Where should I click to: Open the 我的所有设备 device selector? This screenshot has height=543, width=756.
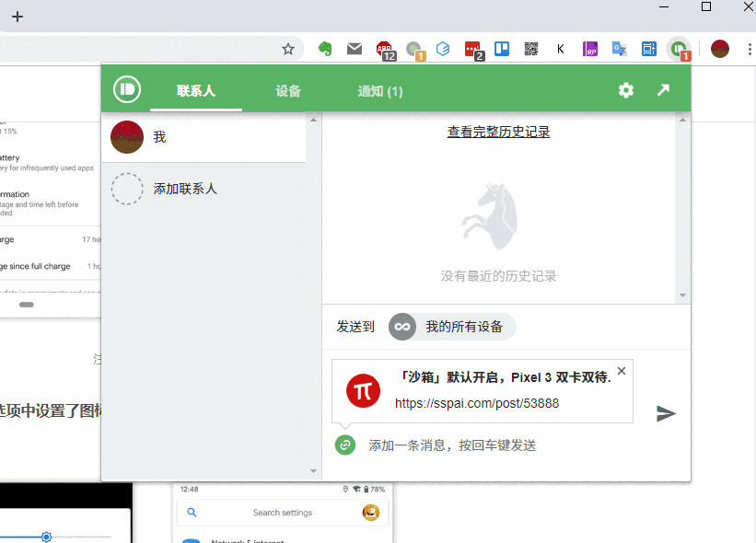(451, 326)
